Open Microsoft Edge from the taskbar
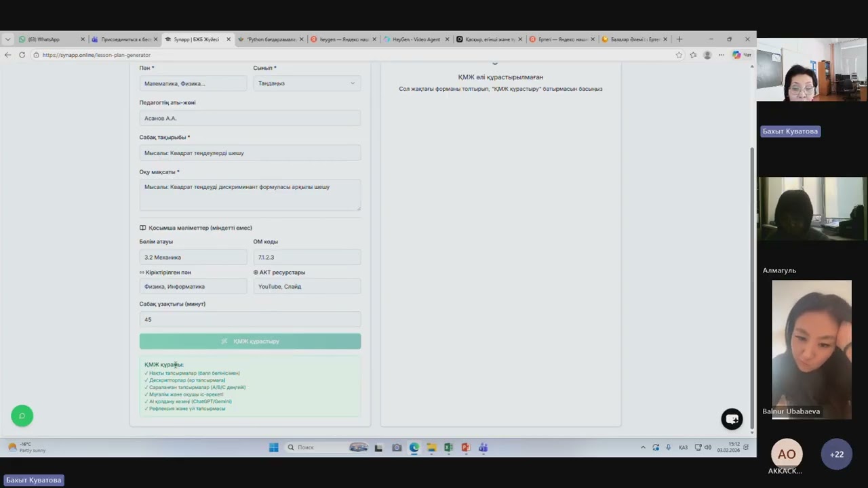This screenshot has width=868, height=488. [x=414, y=447]
